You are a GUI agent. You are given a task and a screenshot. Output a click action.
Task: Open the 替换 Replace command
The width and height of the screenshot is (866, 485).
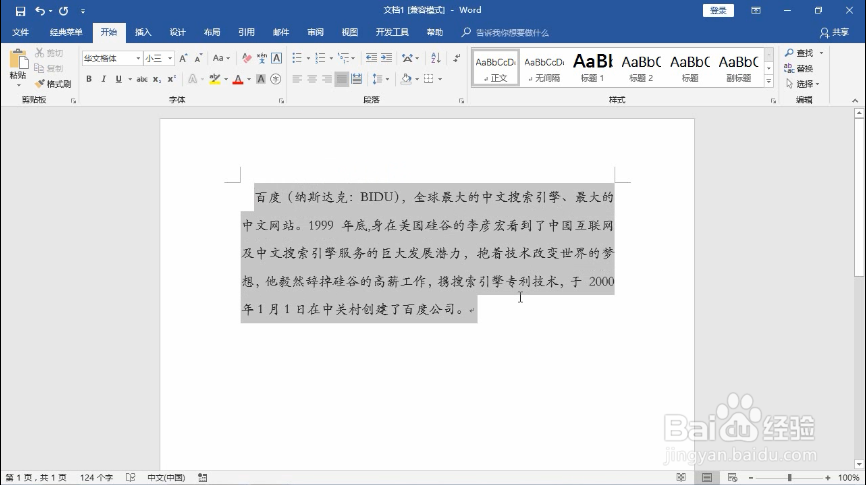point(799,68)
